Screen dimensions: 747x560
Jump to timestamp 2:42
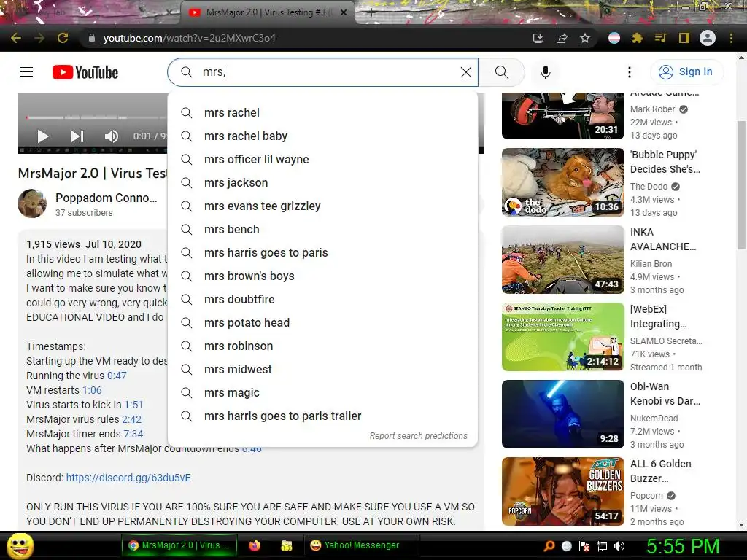tap(131, 419)
